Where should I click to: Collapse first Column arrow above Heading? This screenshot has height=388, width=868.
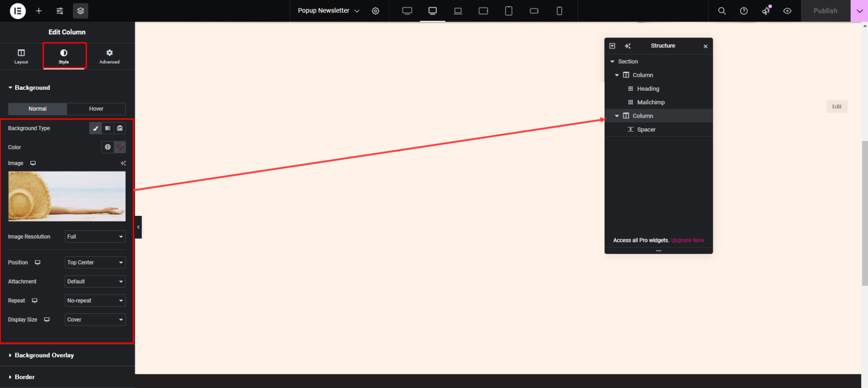(617, 75)
